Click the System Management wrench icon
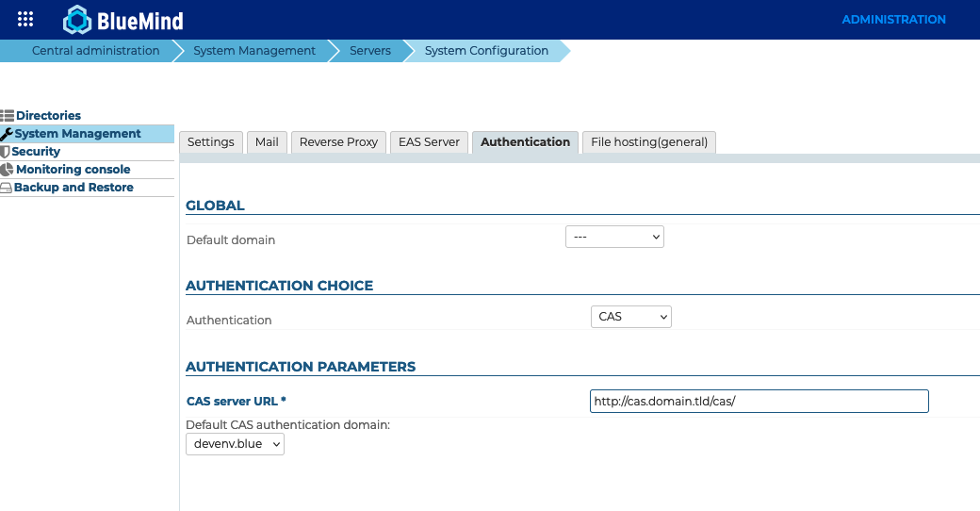 (x=7, y=134)
